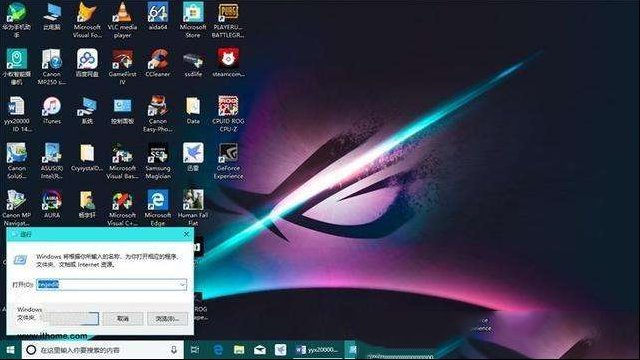This screenshot has height=360, width=640.
Task: Select the Microsoft Store desktop icon
Action: (193, 20)
